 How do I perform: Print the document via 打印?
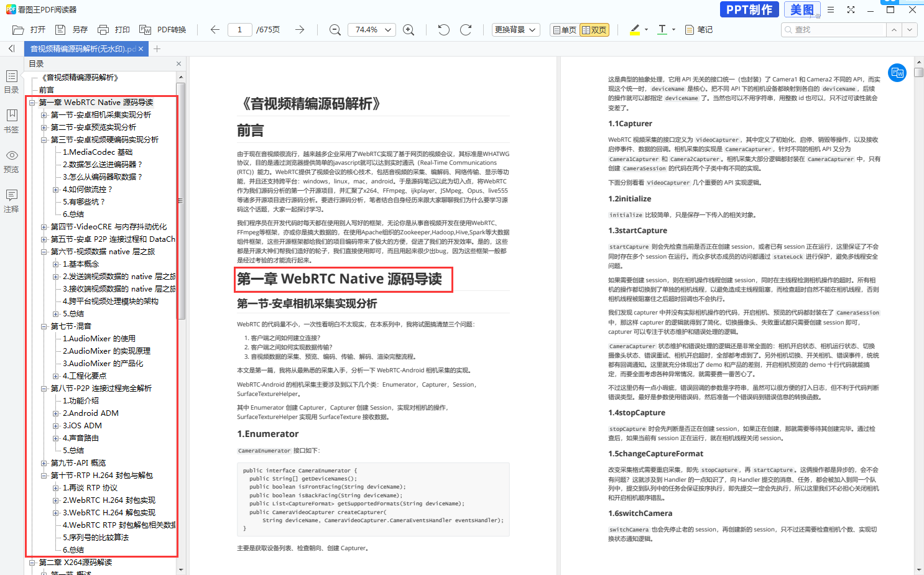pyautogui.click(x=114, y=30)
